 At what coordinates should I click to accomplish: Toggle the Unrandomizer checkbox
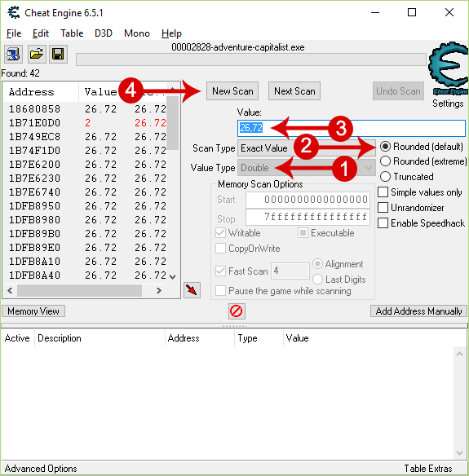coord(383,208)
